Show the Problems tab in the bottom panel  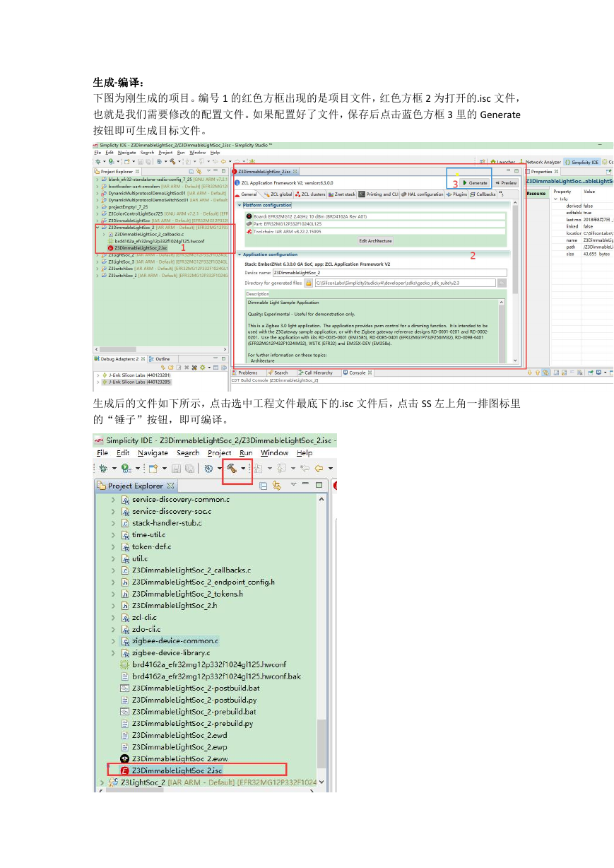coord(246,373)
